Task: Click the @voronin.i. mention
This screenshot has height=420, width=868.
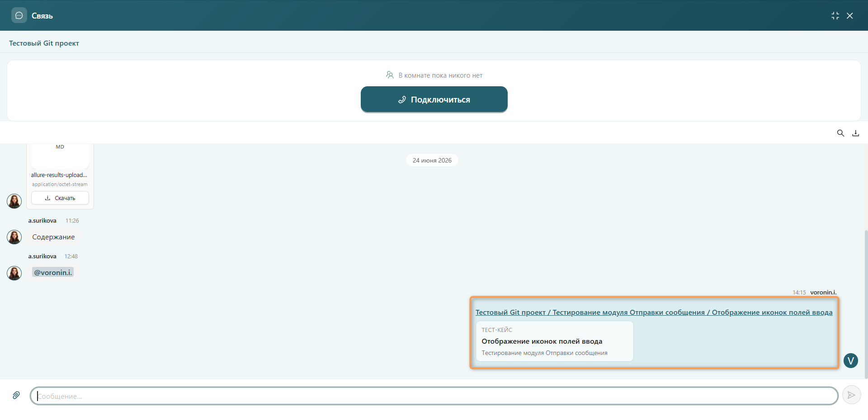Action: click(x=53, y=272)
